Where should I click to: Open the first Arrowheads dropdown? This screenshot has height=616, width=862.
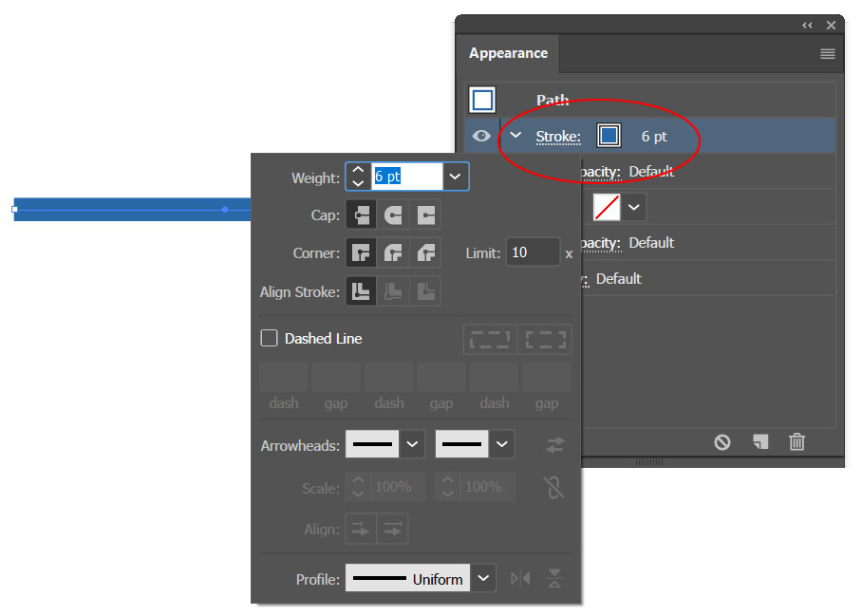412,443
